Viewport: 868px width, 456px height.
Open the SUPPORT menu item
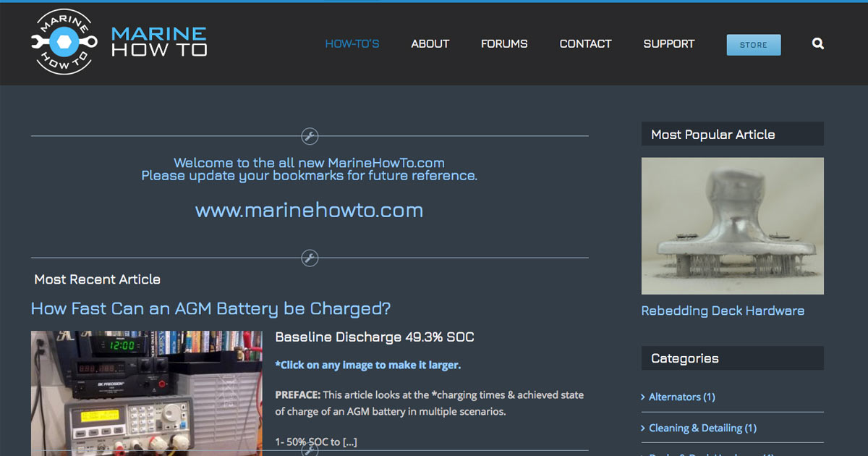pos(669,43)
